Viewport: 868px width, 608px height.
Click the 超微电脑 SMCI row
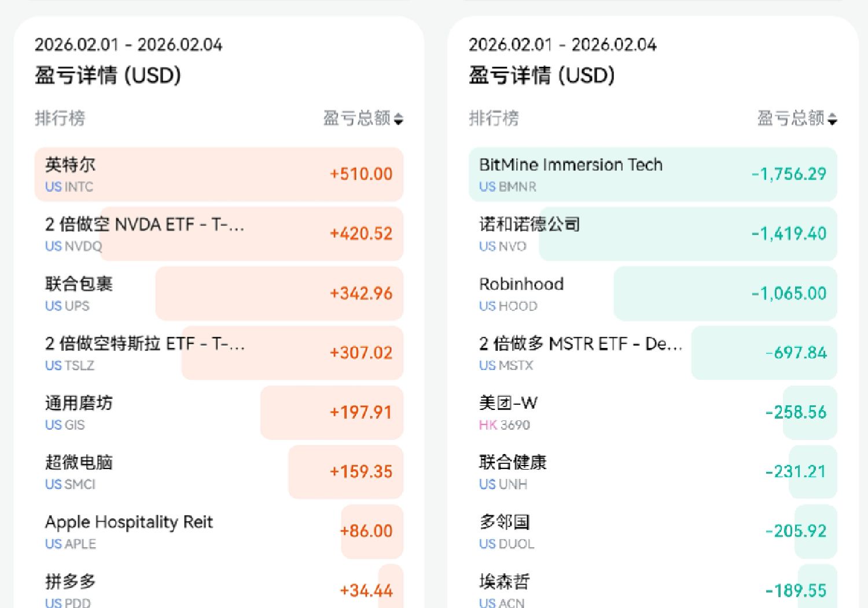coord(219,472)
